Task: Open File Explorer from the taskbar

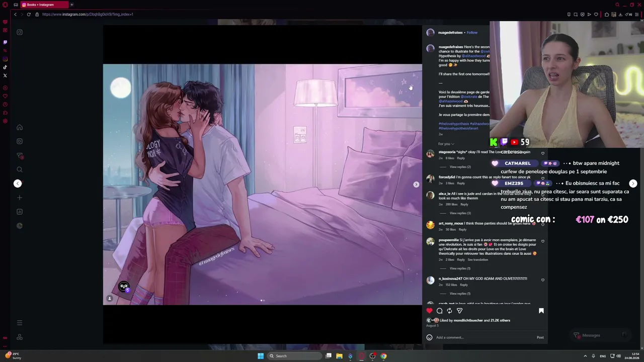Action: click(x=339, y=356)
